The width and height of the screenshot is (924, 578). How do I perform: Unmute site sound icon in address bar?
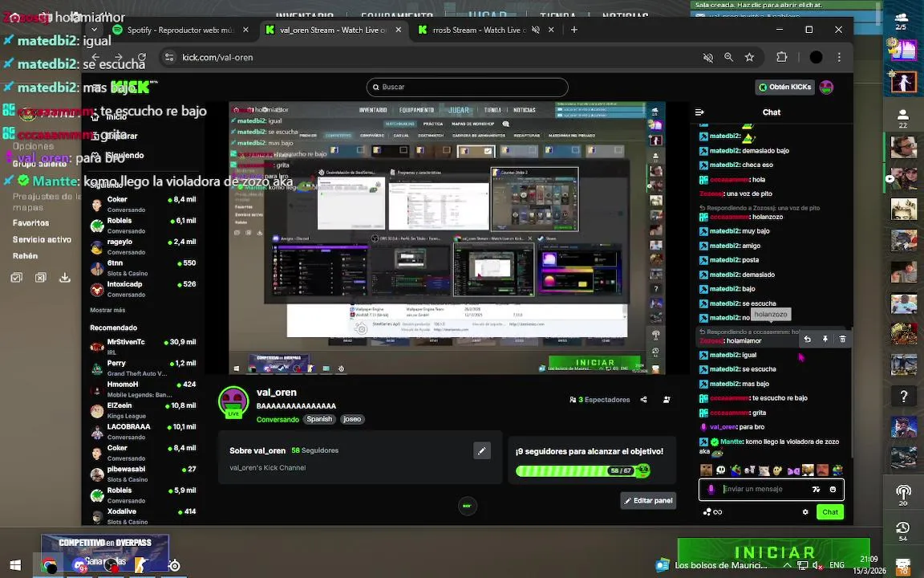(707, 57)
